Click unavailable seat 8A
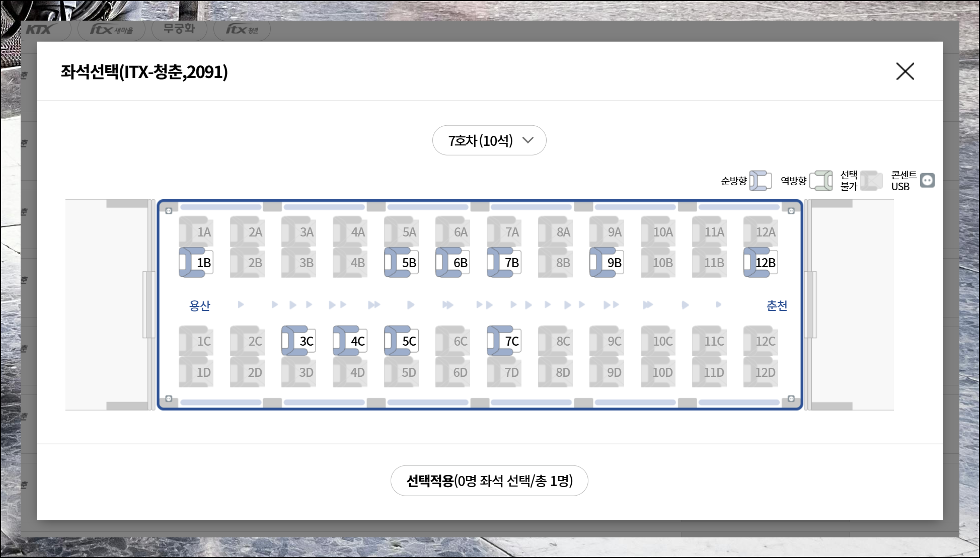This screenshot has width=980, height=558. point(556,231)
